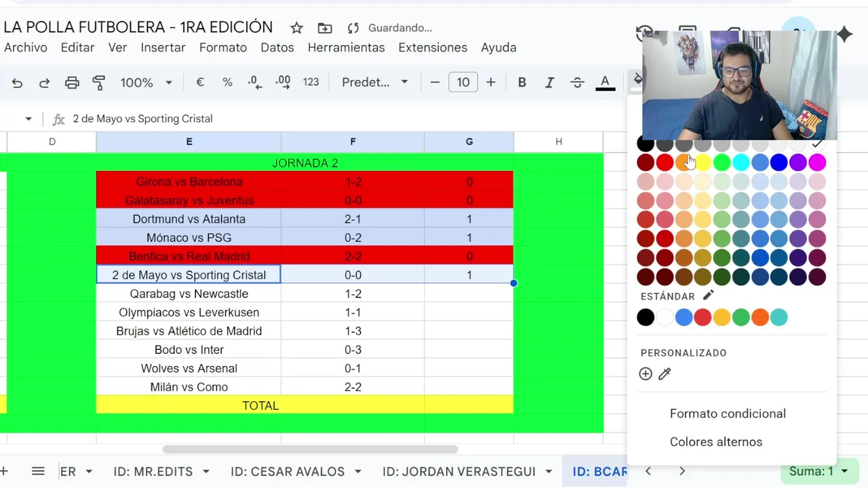Screen dimensions: 868x488
Task: Increase decimal places
Action: pos(283,82)
